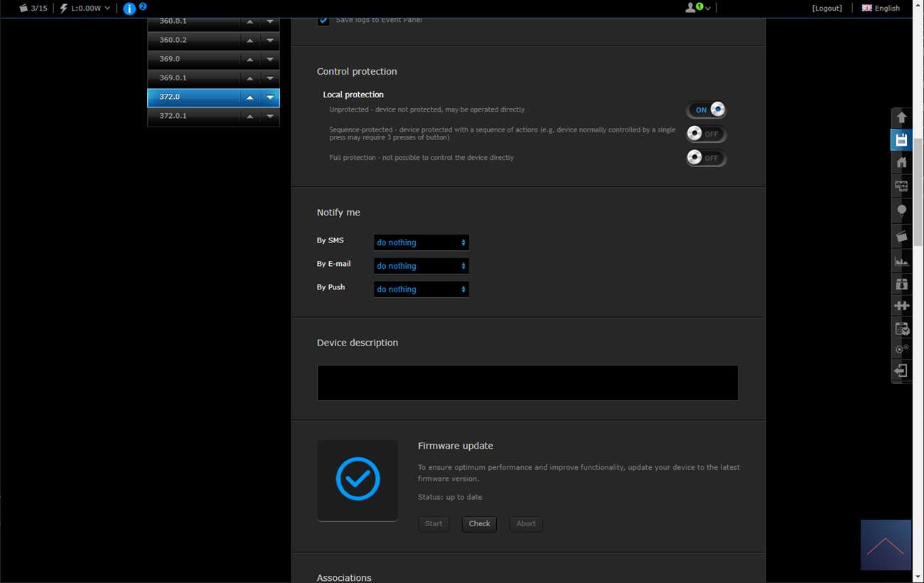Screen dimensions: 924x583
Task: Open the blue info notifications icon
Action: pos(129,9)
